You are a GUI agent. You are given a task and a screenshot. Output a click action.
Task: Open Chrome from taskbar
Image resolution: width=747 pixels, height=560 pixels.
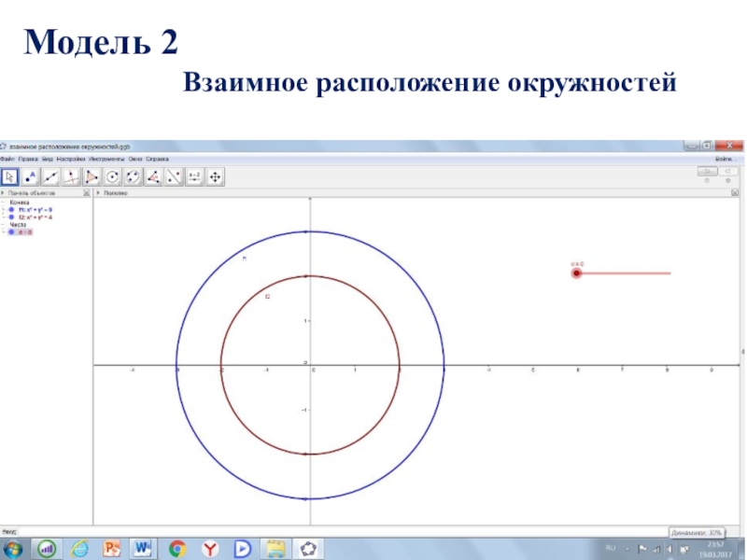tap(177, 549)
